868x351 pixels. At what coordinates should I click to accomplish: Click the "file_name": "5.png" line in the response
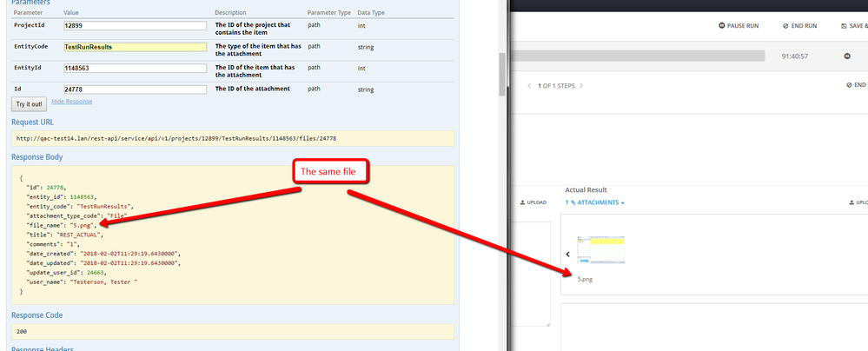[x=62, y=225]
